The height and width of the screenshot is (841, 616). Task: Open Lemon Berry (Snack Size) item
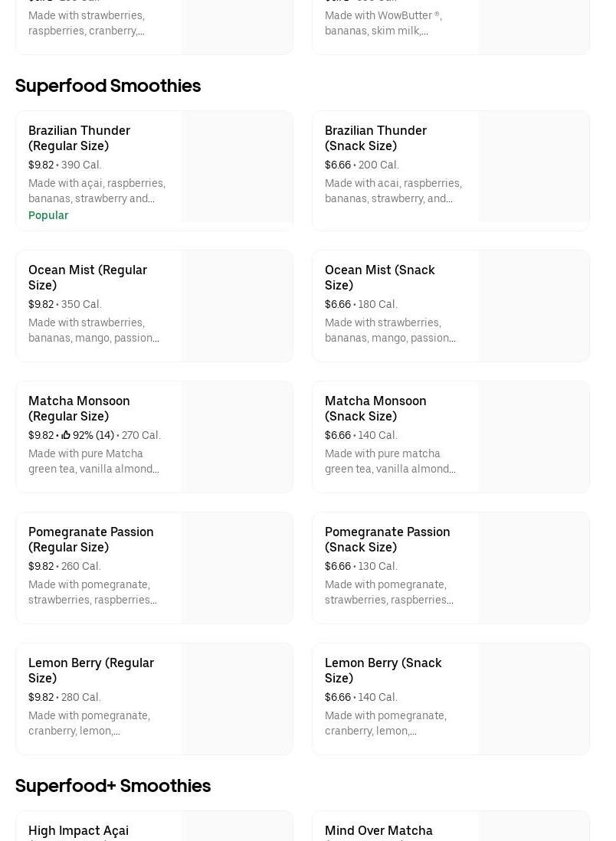[x=382, y=670]
